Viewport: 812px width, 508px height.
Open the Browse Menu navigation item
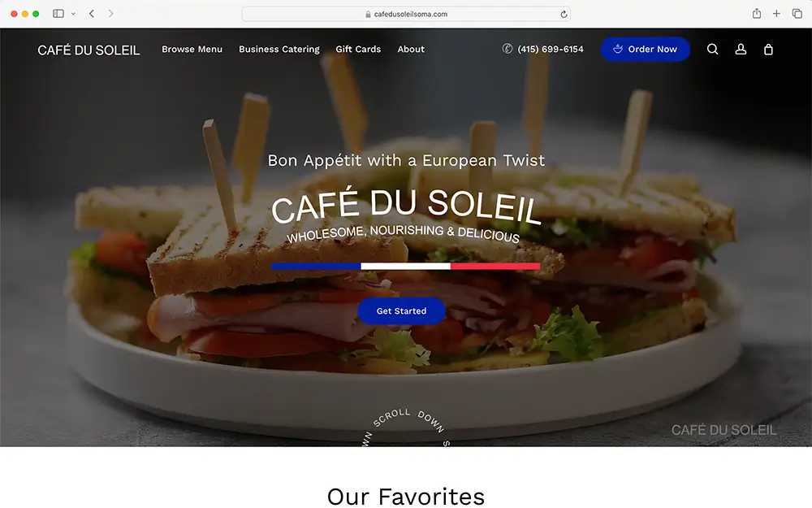(x=192, y=50)
